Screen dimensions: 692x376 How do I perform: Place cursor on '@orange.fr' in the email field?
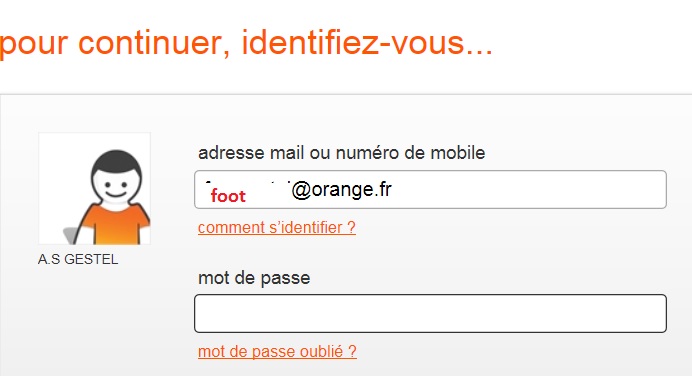click(x=341, y=190)
